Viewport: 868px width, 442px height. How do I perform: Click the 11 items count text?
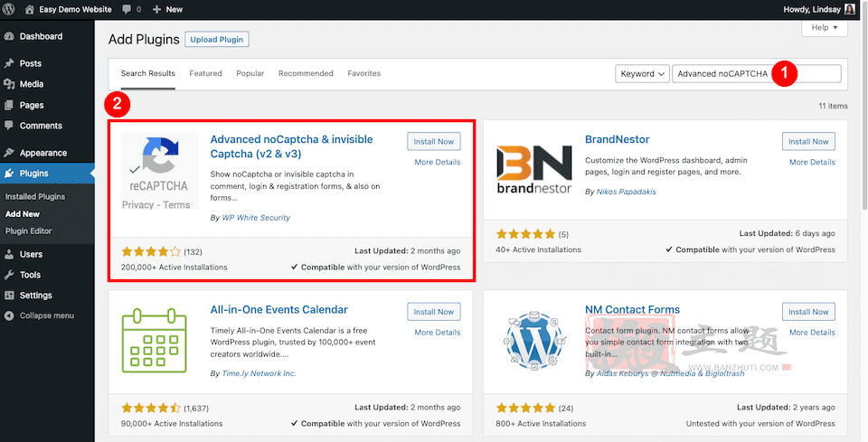(x=833, y=106)
